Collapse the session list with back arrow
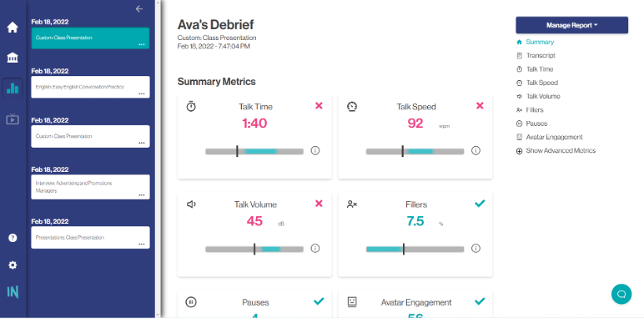This screenshot has width=644, height=319. tap(139, 9)
